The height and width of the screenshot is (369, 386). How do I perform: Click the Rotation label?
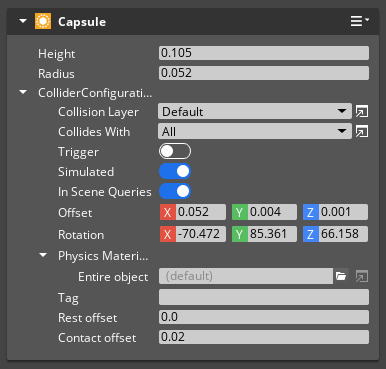81,235
